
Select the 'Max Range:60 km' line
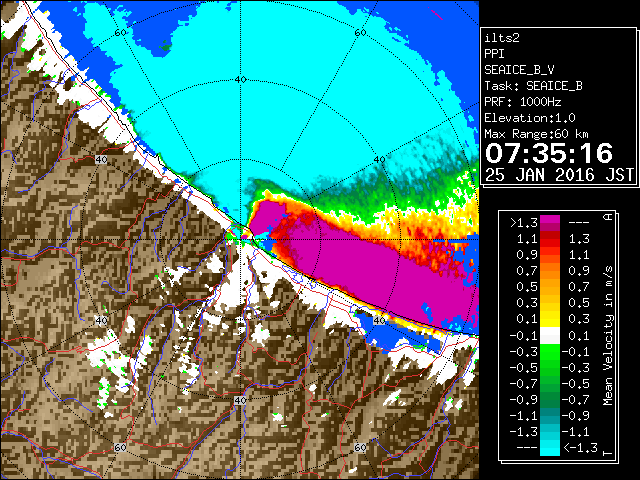pyautogui.click(x=537, y=134)
